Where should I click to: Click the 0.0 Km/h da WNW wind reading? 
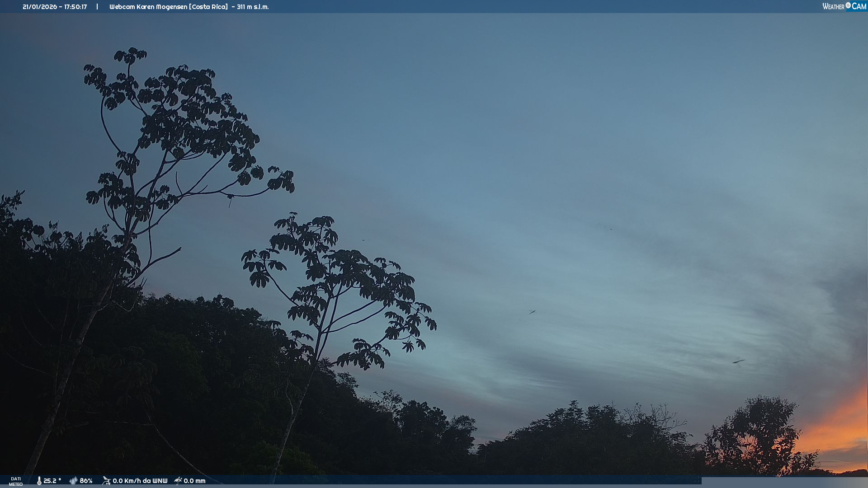pos(140,481)
